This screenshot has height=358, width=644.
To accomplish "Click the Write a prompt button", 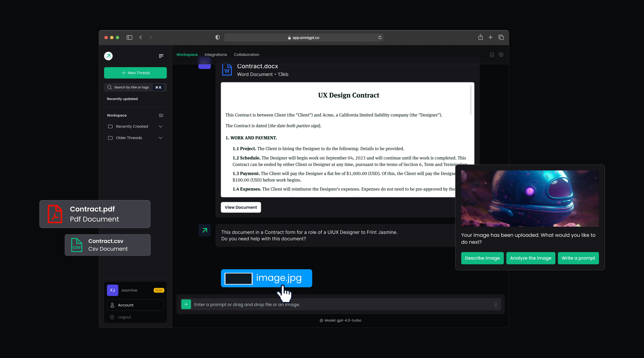I will [578, 258].
